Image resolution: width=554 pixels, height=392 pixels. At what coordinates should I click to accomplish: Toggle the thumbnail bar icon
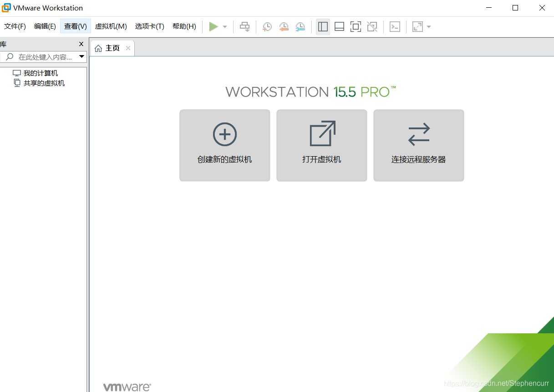339,27
